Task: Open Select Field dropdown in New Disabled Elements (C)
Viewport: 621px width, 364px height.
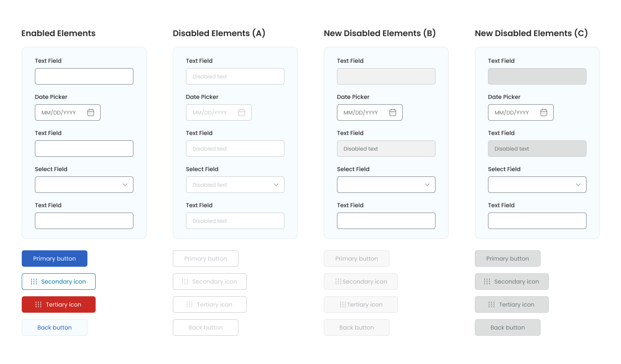Action: (578, 185)
